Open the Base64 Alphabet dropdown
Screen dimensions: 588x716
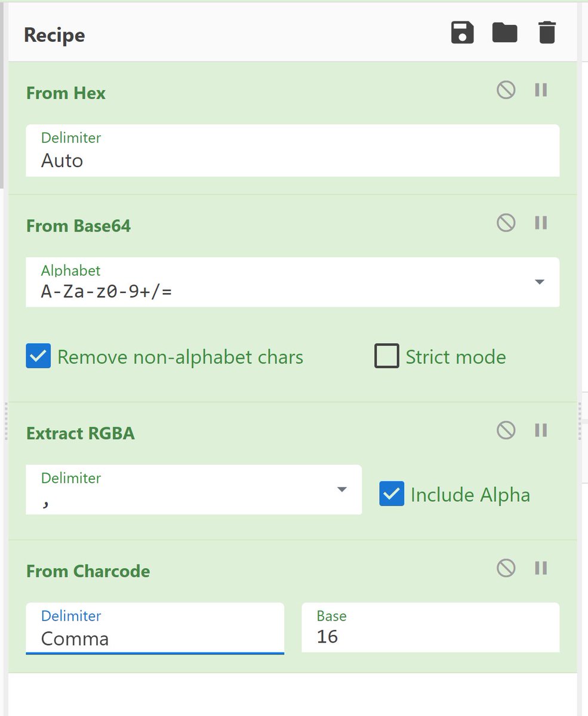tap(539, 282)
